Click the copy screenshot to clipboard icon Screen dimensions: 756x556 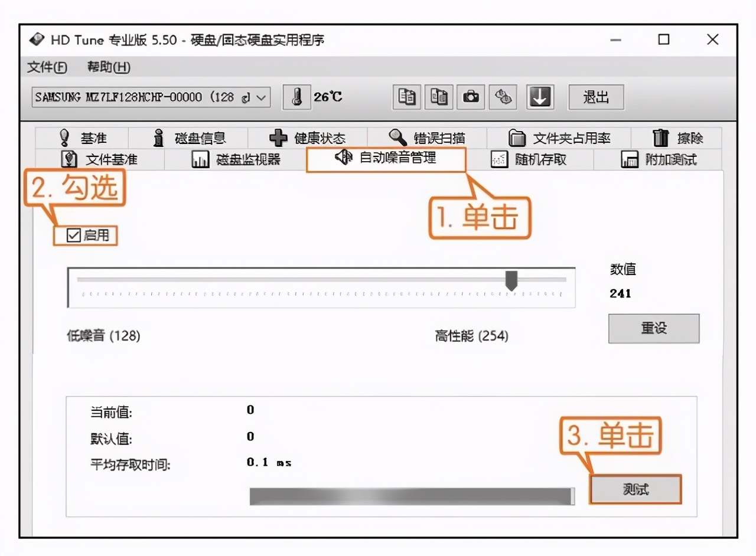(x=439, y=97)
